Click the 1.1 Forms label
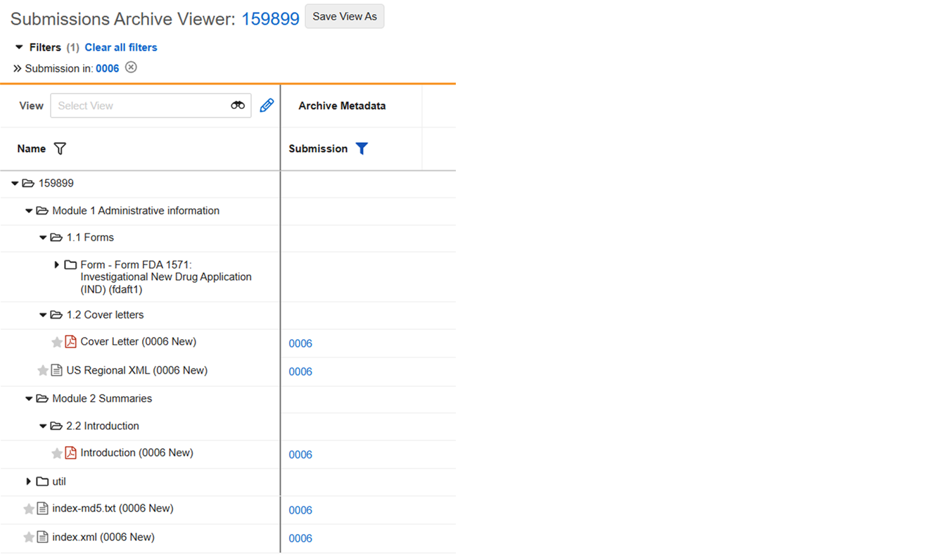Image resolution: width=925 pixels, height=560 pixels. pyautogui.click(x=90, y=237)
